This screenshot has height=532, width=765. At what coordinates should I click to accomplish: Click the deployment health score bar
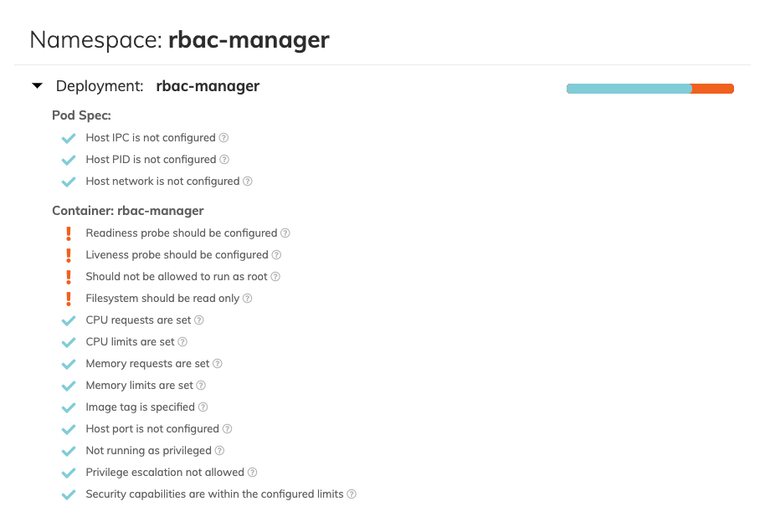coord(650,88)
